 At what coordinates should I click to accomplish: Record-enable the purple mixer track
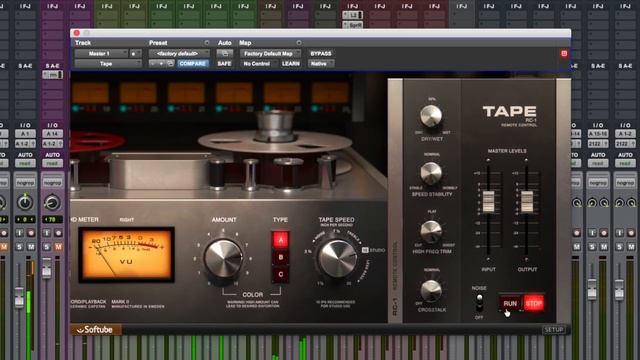click(x=58, y=233)
